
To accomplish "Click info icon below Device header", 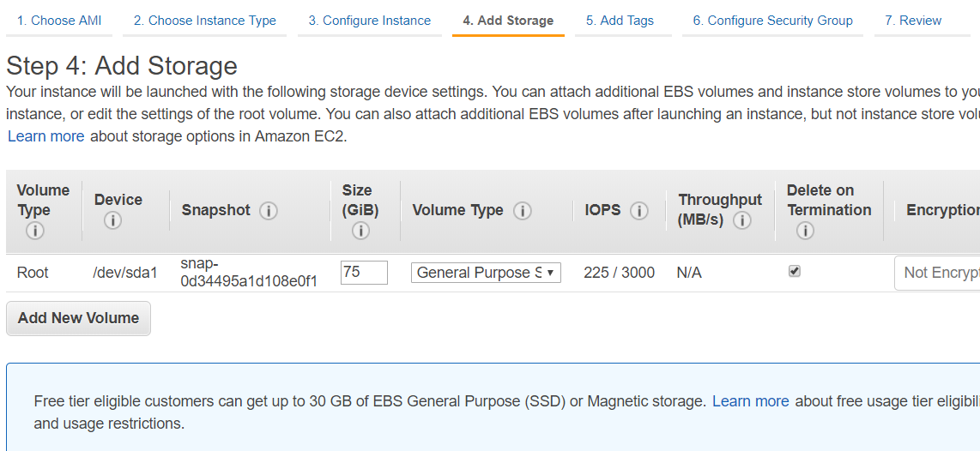I will tap(113, 220).
